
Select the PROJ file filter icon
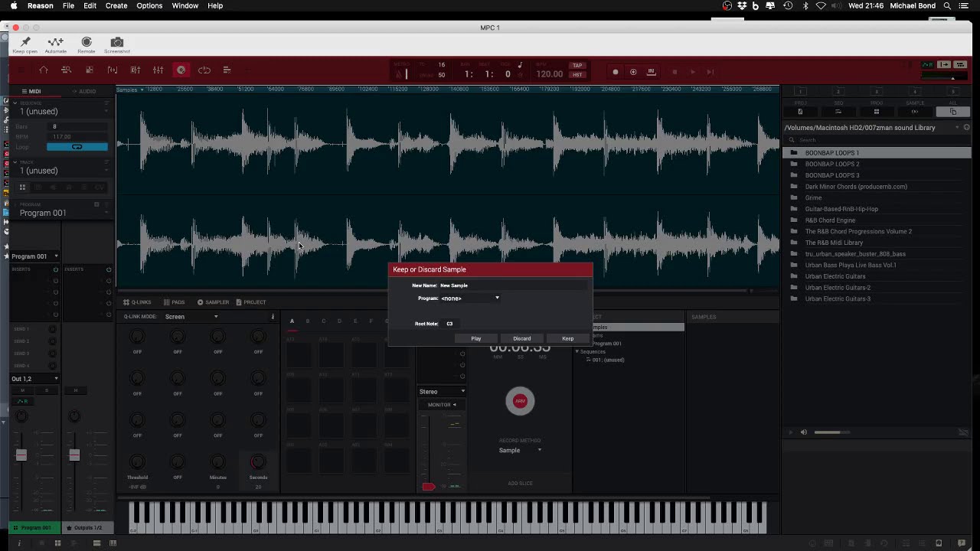click(x=800, y=112)
